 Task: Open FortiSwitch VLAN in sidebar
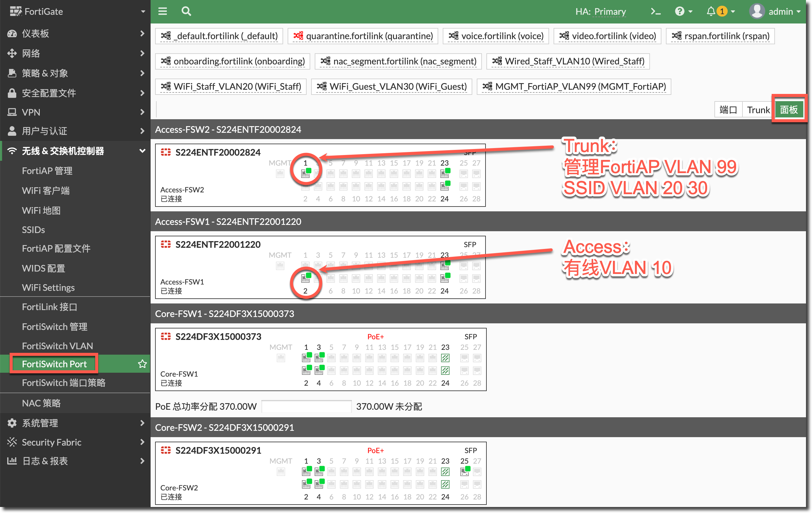point(57,346)
